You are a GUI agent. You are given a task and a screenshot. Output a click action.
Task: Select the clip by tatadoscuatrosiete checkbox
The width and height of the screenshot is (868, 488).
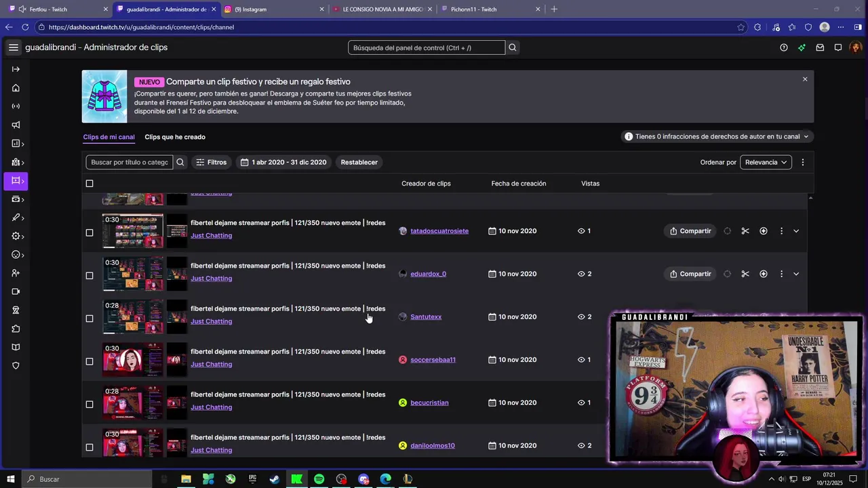point(90,232)
